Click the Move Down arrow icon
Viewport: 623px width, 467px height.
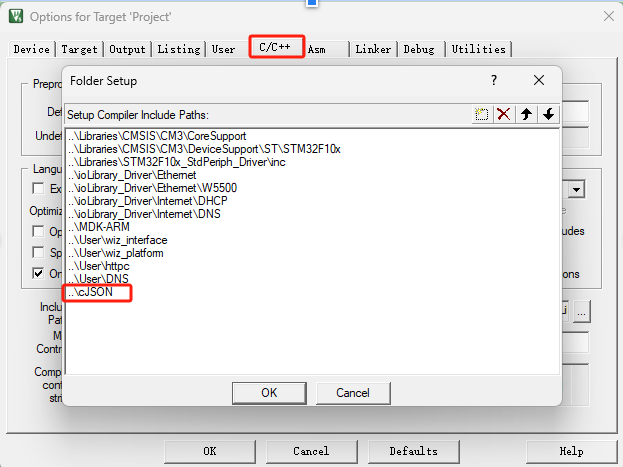[x=548, y=114]
